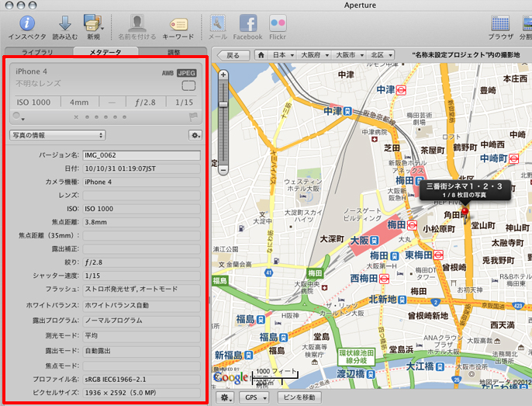The width and height of the screenshot is (532, 406).
Task: Open the New (新規) item icon
Action: click(93, 23)
